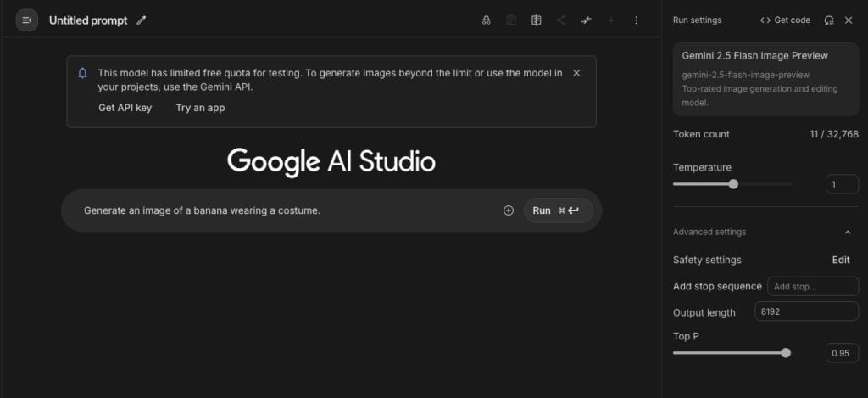The height and width of the screenshot is (398, 868).
Task: Collapse the left navigation menu icon
Action: tap(26, 20)
